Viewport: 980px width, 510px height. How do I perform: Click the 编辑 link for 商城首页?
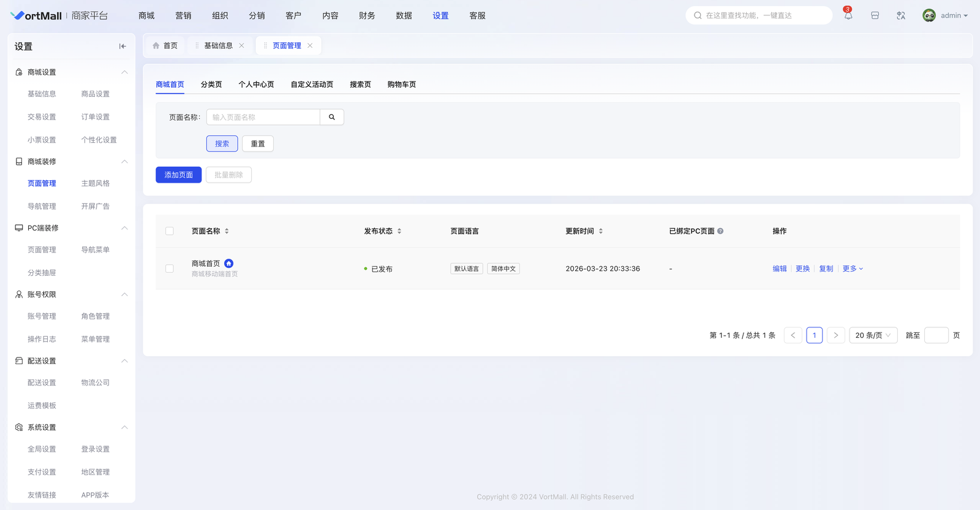click(x=779, y=268)
